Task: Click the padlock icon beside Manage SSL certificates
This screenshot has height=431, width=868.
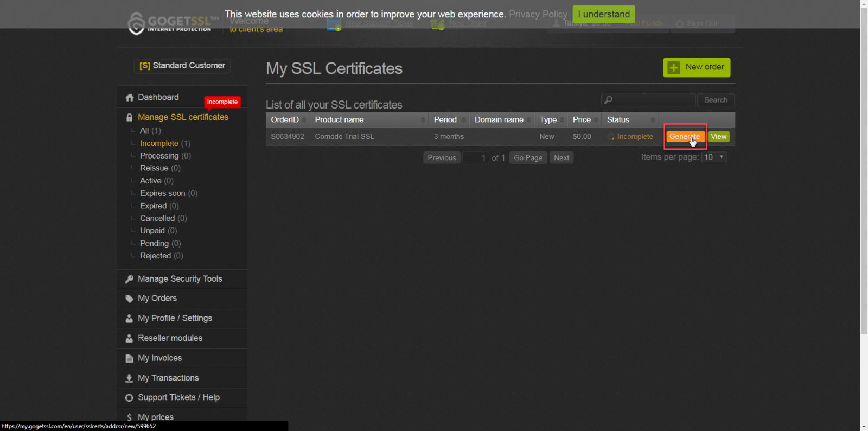Action: 129,117
